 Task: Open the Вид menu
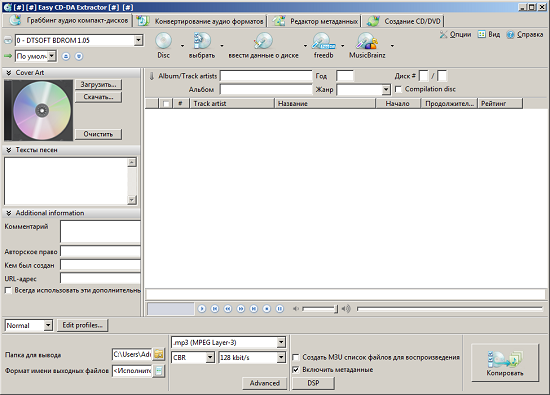point(489,34)
